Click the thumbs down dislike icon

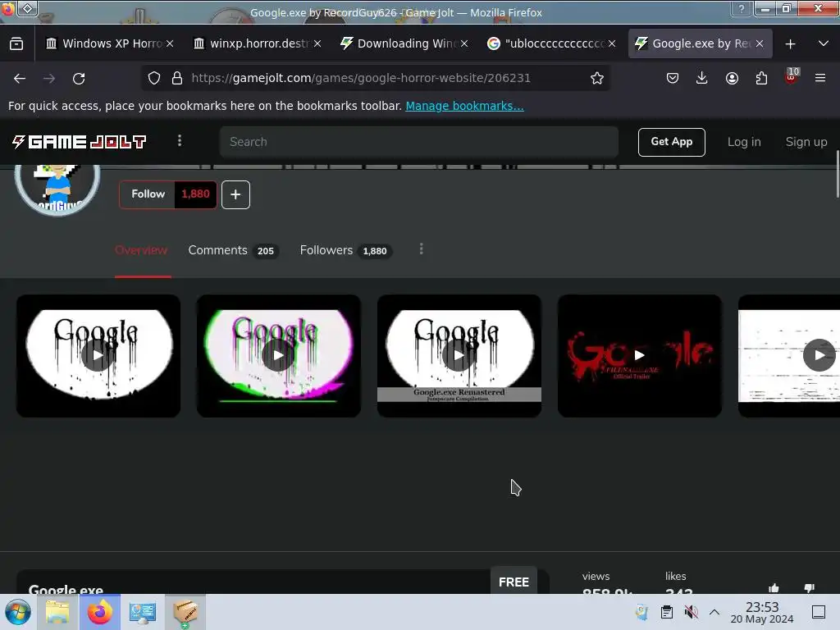pyautogui.click(x=809, y=588)
